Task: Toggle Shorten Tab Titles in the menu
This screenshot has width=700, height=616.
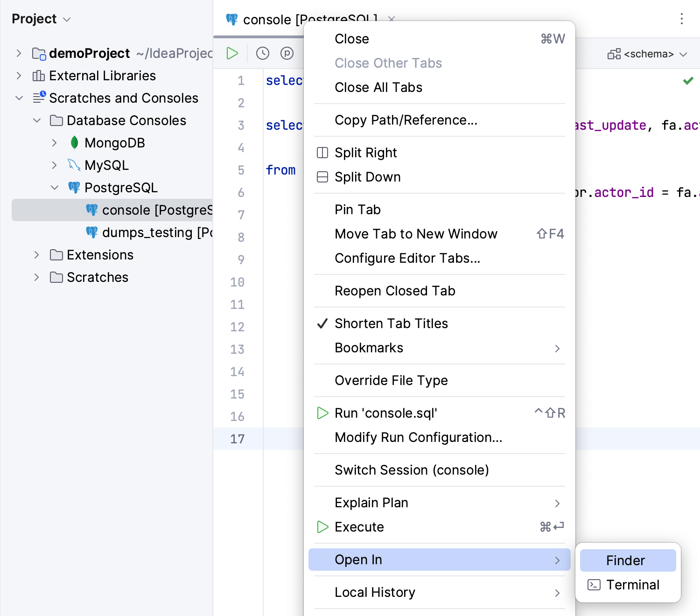Action: point(391,323)
